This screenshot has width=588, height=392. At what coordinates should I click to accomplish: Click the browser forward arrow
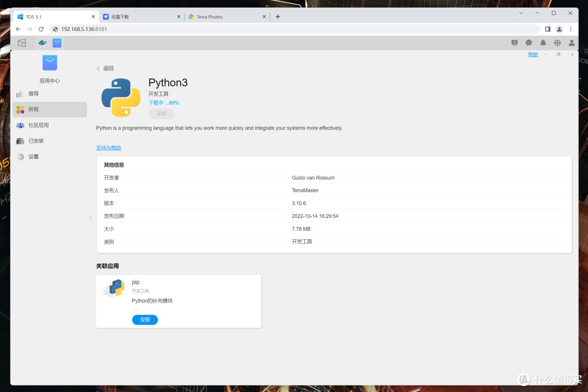29,29
